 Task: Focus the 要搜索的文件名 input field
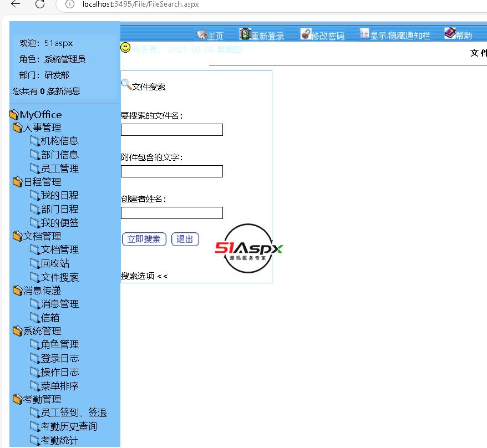(x=172, y=130)
